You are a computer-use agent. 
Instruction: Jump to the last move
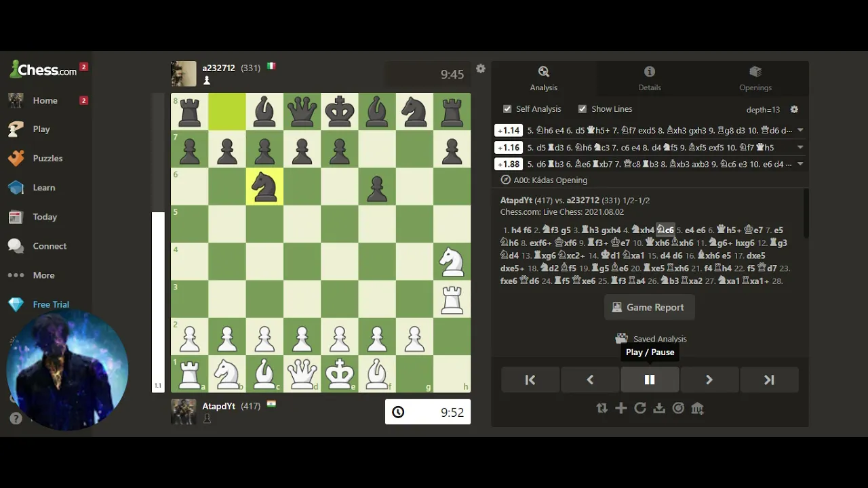(769, 380)
